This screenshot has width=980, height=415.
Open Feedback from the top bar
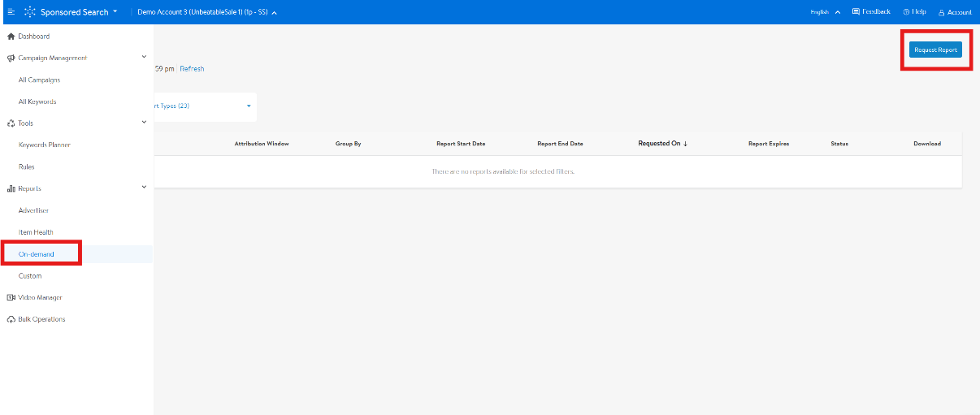871,12
